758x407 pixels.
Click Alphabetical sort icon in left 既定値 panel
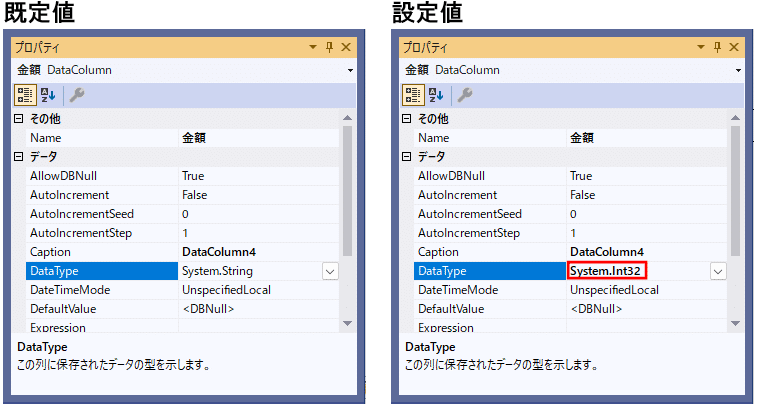pyautogui.click(x=48, y=95)
